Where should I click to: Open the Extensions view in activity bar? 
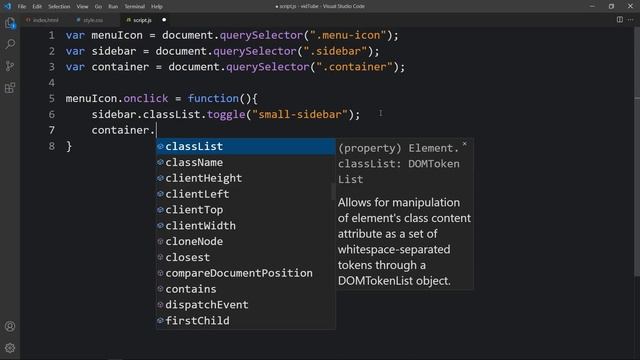click(x=10, y=88)
